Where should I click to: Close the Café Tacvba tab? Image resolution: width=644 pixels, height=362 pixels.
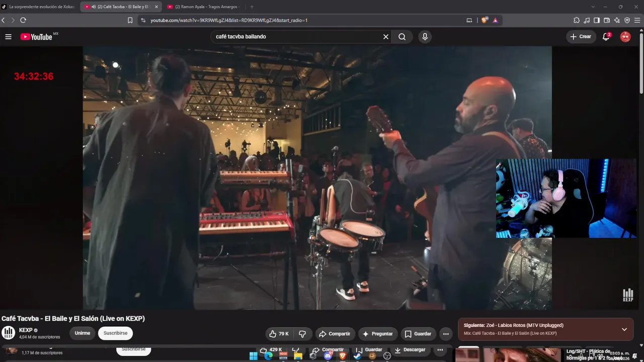(156, 7)
